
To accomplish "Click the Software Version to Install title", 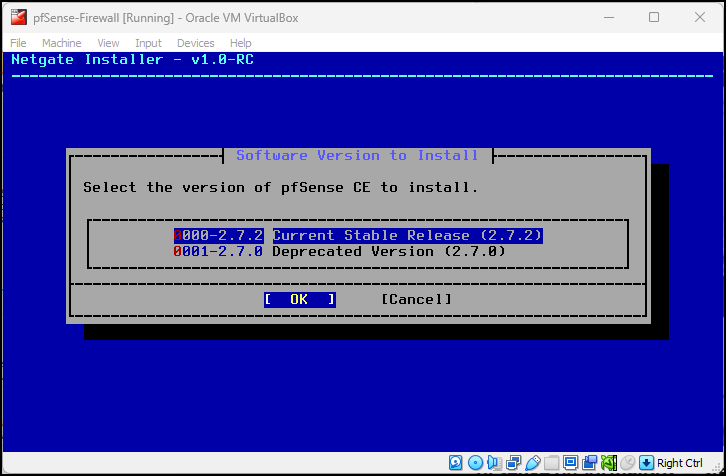I will (357, 156).
